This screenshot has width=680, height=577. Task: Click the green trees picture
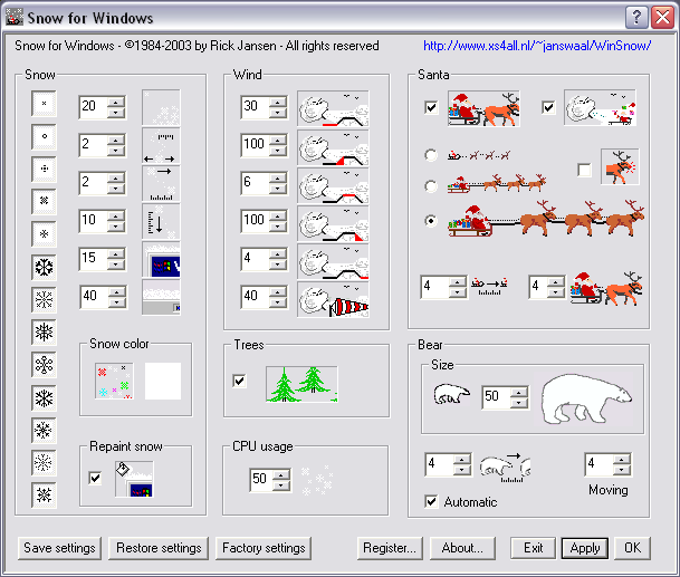(x=302, y=384)
